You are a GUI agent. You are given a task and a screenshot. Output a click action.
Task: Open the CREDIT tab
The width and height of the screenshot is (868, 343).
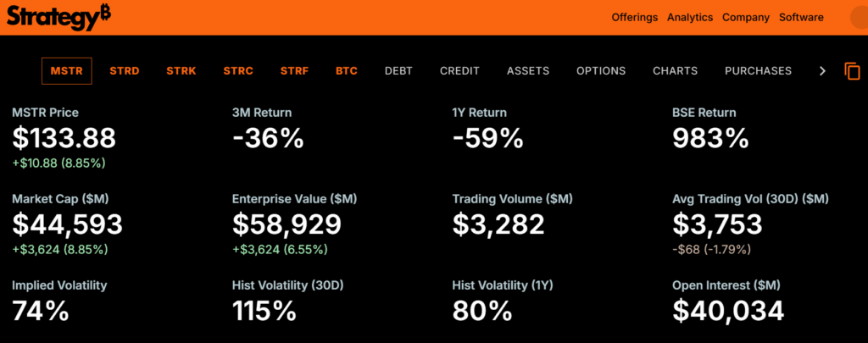coord(459,71)
